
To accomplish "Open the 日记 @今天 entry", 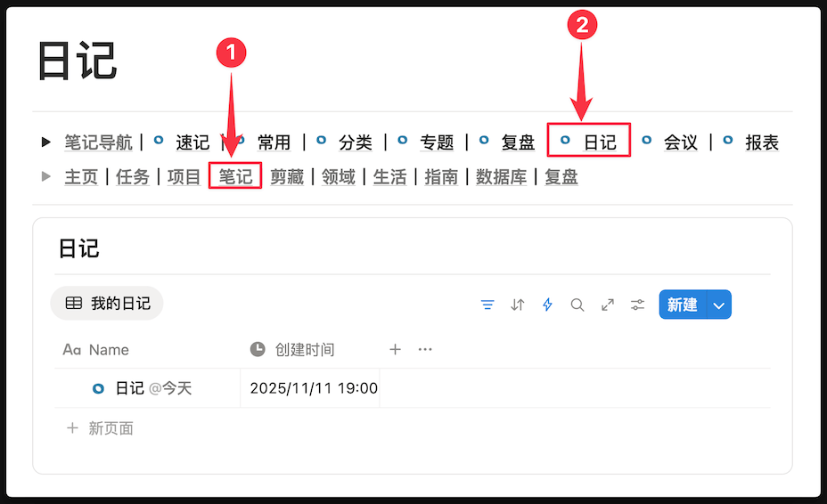I will (130, 388).
